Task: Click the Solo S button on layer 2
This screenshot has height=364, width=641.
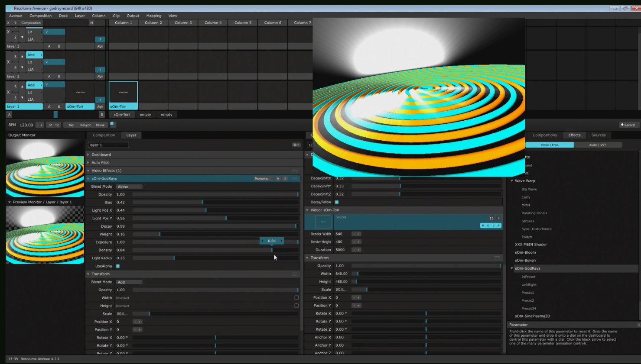Action: 15,68
